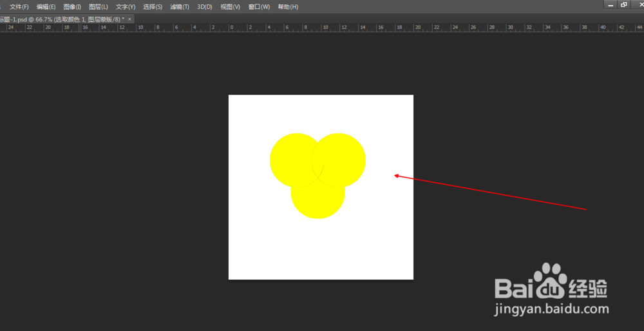644x331 pixels.
Task: Open the 选择(S) menu
Action: pyautogui.click(x=153, y=7)
